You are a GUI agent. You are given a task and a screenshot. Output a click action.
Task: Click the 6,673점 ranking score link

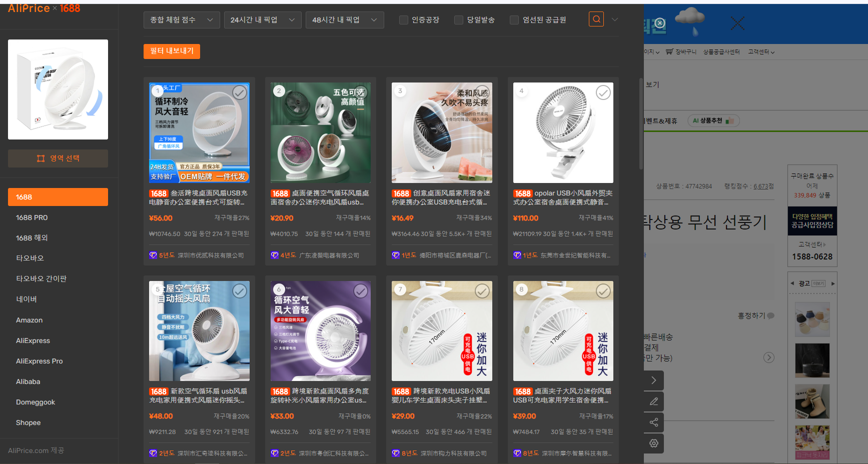click(763, 186)
